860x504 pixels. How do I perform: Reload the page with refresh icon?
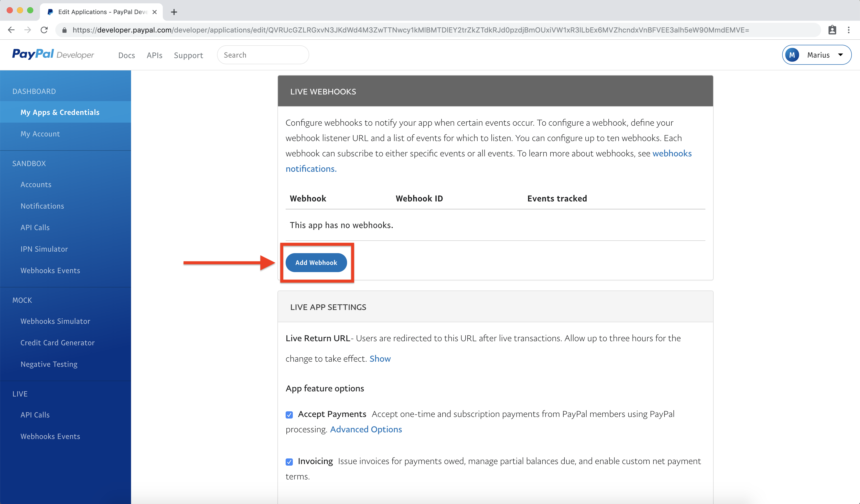[x=44, y=30]
